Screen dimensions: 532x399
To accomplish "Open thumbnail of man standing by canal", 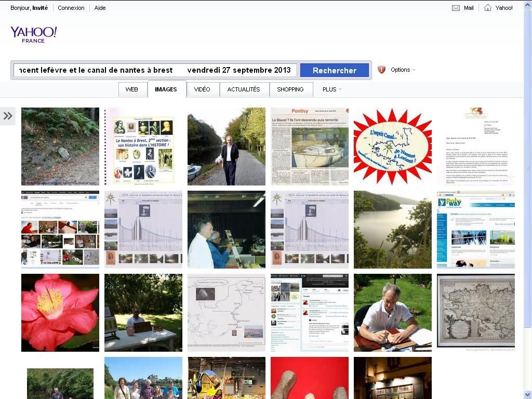I will pyautogui.click(x=227, y=146).
